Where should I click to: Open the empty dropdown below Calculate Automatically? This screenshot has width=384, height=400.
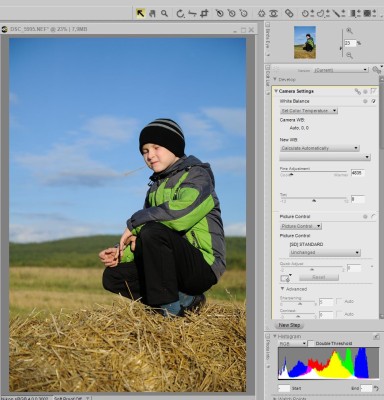coord(325,157)
